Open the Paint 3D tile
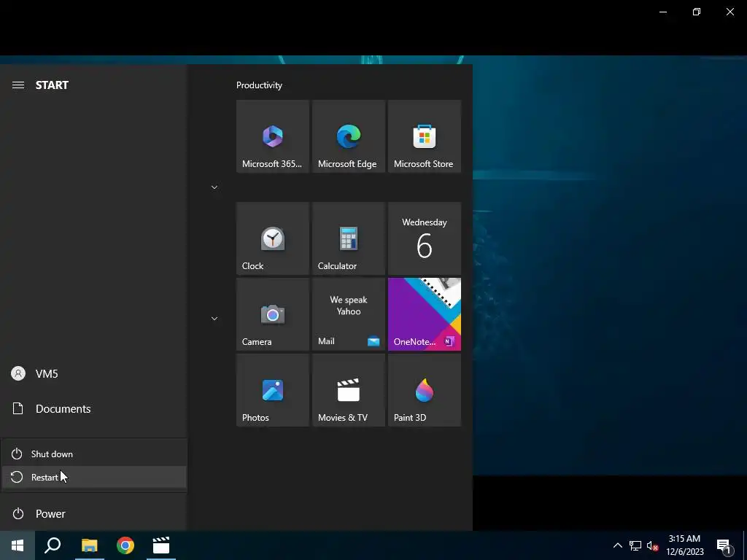The width and height of the screenshot is (747, 560). 425,390
